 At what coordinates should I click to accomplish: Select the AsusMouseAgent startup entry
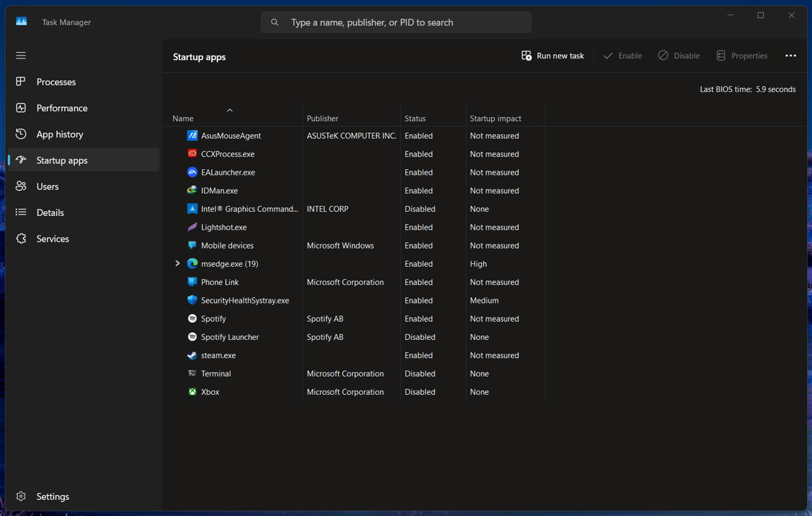(232, 135)
